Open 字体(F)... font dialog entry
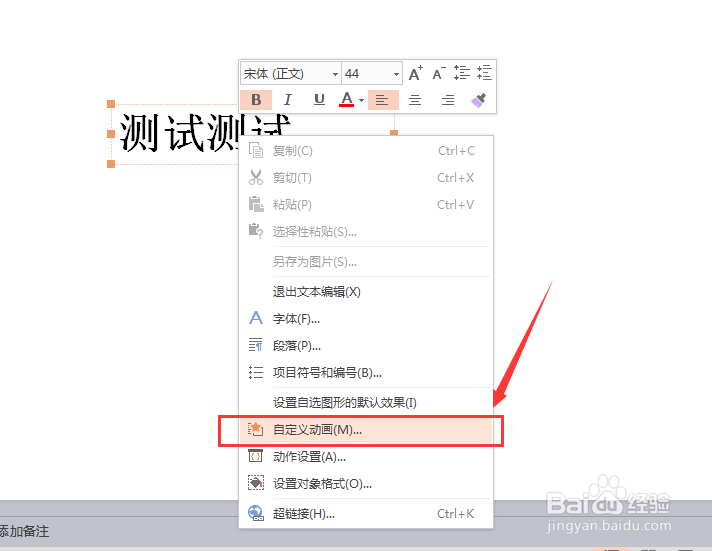This screenshot has height=551, width=712. 366,319
